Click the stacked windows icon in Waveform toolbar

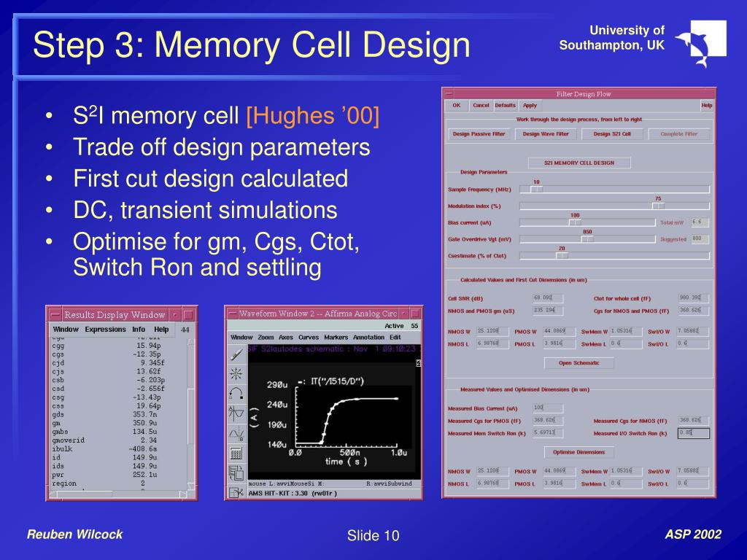[x=236, y=472]
